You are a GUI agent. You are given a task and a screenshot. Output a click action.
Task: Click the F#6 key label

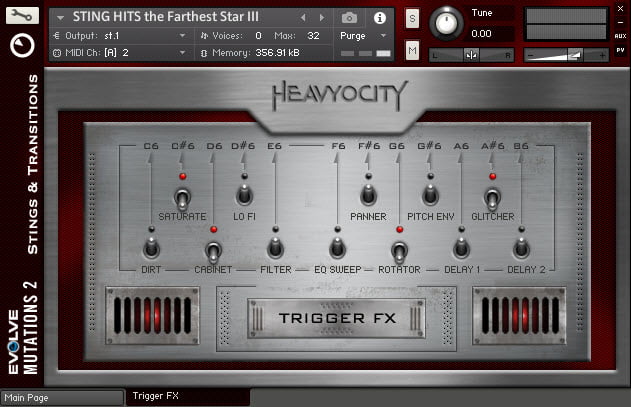point(369,146)
